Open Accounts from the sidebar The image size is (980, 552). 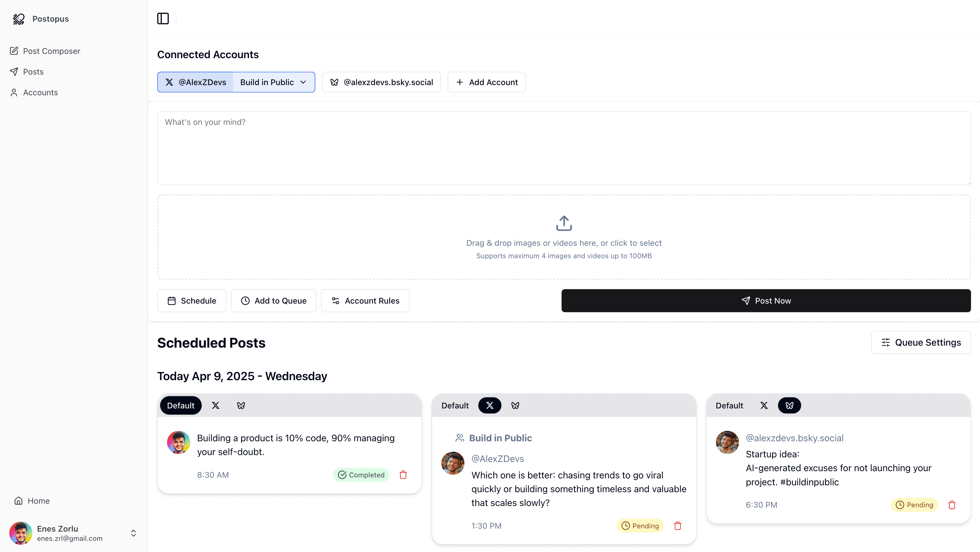[x=40, y=92]
